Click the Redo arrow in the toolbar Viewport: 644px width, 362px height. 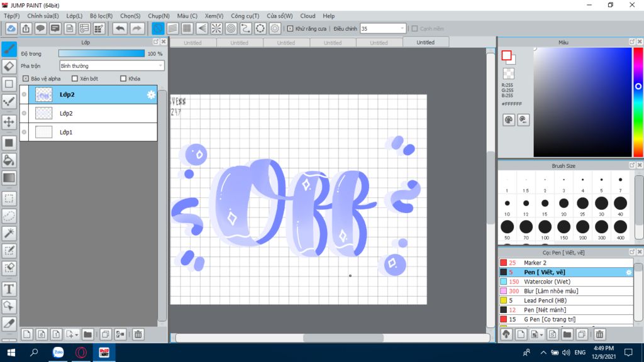[x=136, y=28]
